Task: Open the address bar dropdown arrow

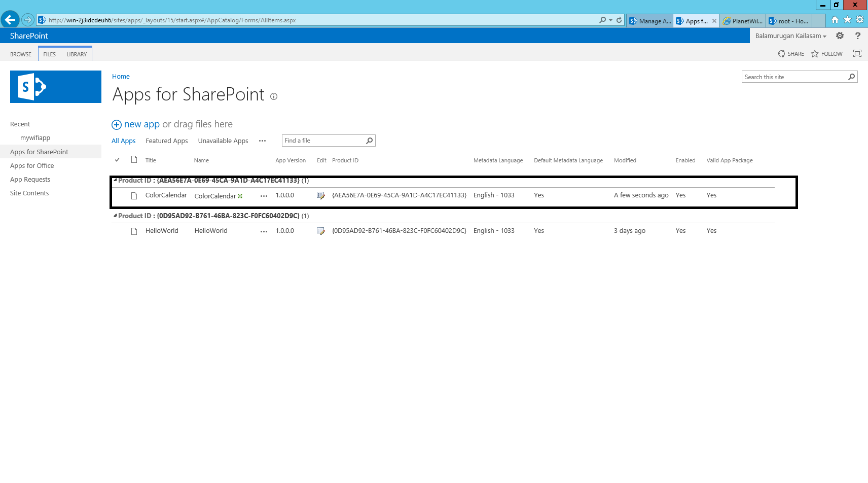Action: tap(611, 20)
